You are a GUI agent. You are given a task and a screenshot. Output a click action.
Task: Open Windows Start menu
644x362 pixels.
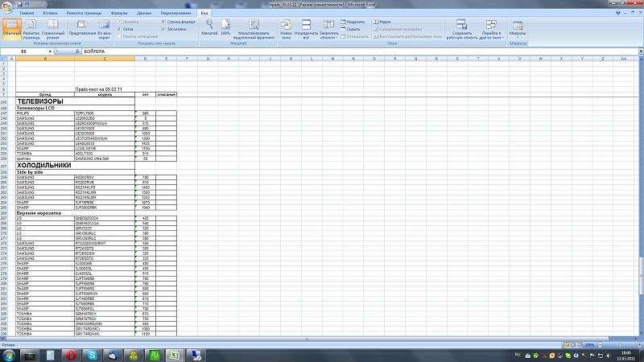[9, 355]
